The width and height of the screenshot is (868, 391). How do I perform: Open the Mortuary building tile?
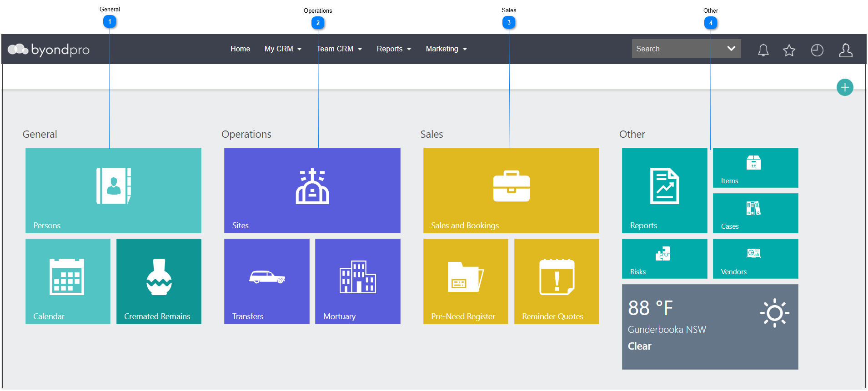(x=358, y=281)
